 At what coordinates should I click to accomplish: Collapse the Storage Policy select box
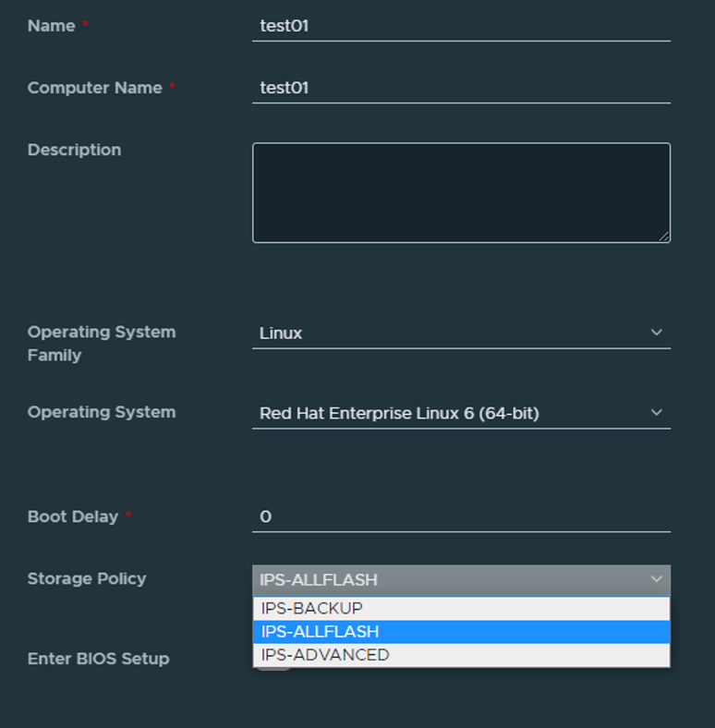(x=461, y=580)
